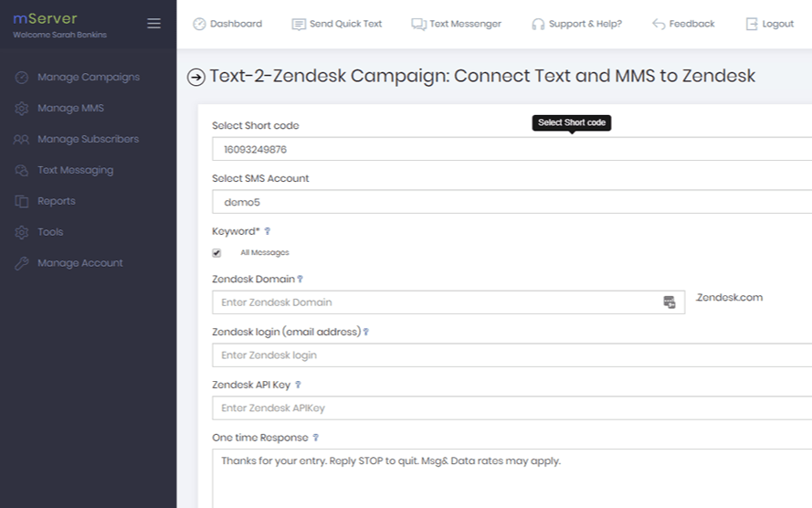Image resolution: width=812 pixels, height=508 pixels.
Task: Open the Reports sidebar menu
Action: click(57, 201)
